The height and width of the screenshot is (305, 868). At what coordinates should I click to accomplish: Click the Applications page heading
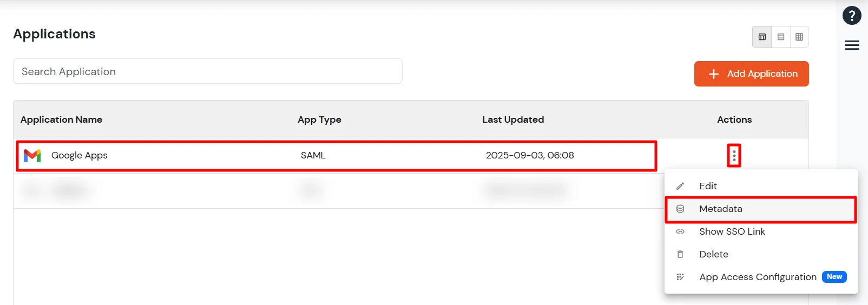pyautogui.click(x=54, y=34)
